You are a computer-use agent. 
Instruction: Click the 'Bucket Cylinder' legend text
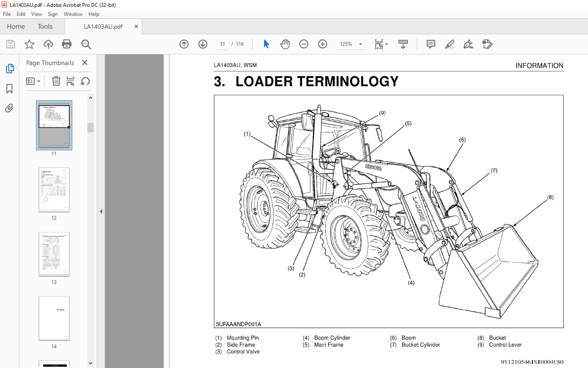pos(421,345)
